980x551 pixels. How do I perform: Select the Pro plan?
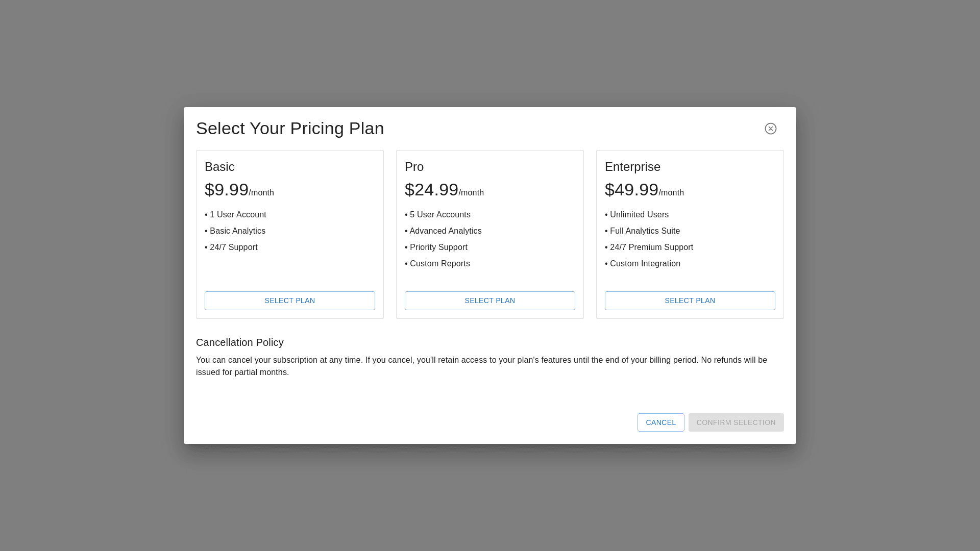click(x=489, y=300)
